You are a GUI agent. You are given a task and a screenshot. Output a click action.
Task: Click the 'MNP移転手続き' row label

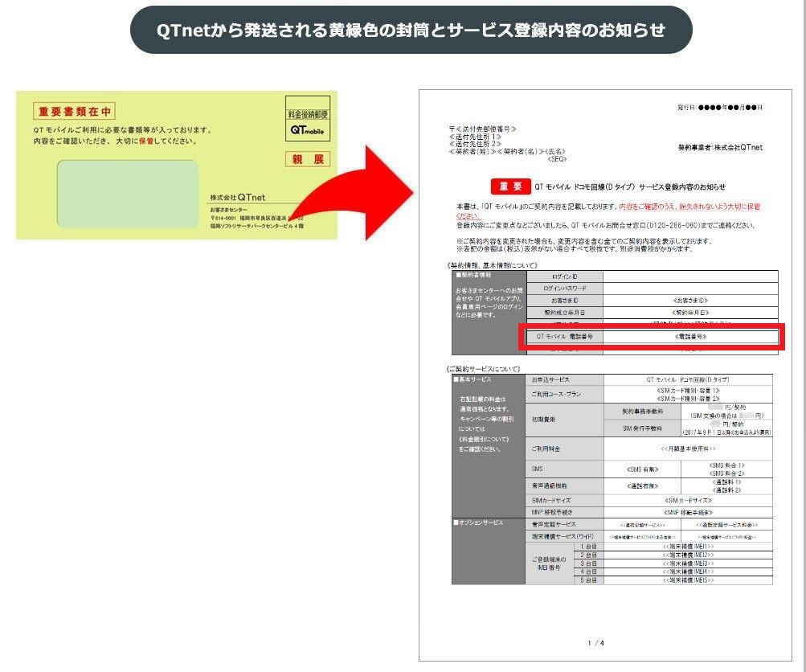pos(564,513)
